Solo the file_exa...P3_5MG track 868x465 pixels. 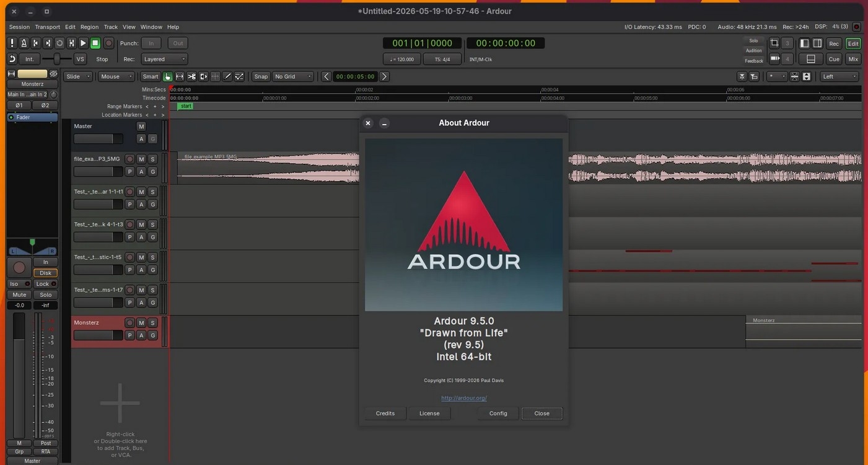pos(152,159)
